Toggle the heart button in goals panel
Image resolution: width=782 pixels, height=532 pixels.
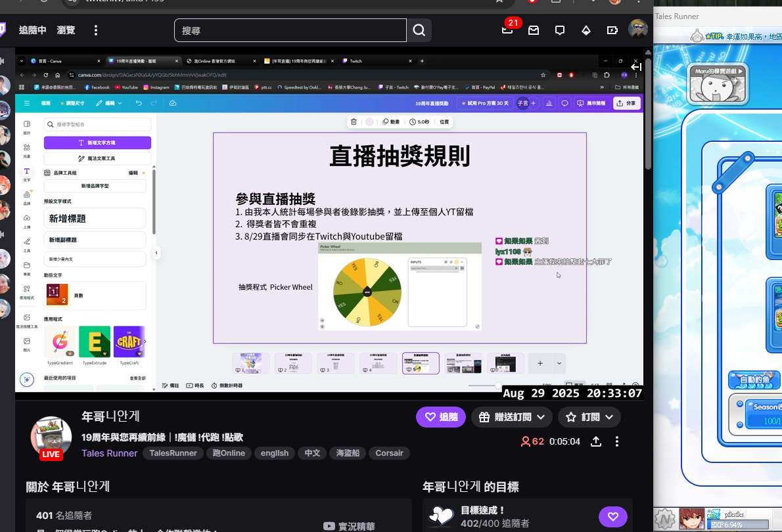click(612, 517)
